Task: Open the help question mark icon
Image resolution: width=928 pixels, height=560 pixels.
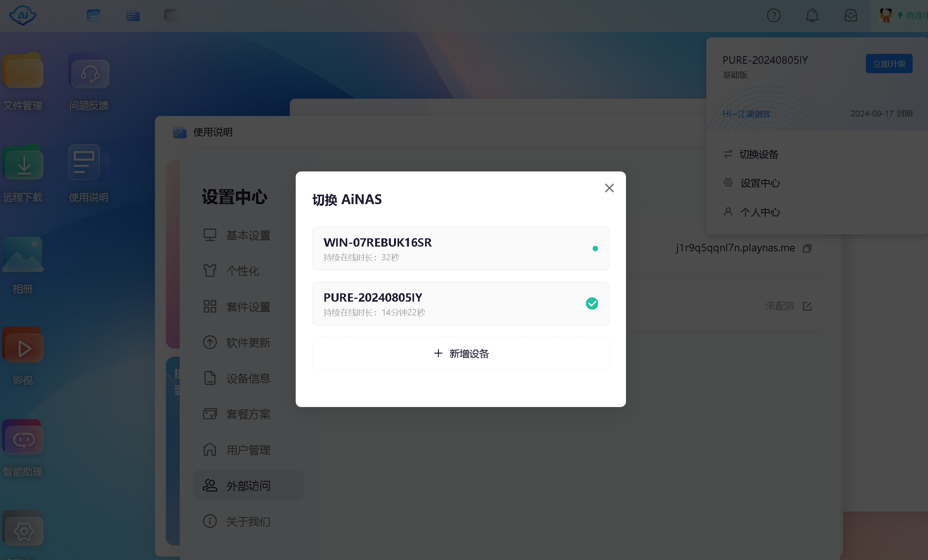Action: pos(773,16)
